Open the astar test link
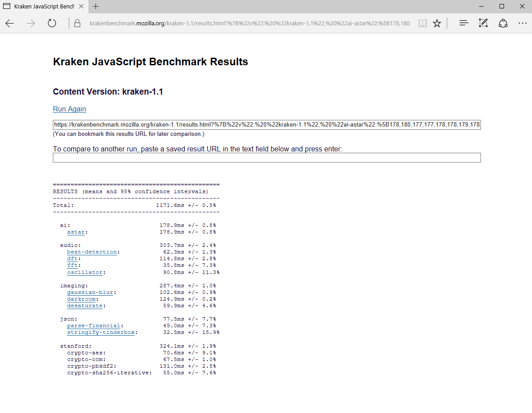The image size is (532, 413). click(75, 232)
